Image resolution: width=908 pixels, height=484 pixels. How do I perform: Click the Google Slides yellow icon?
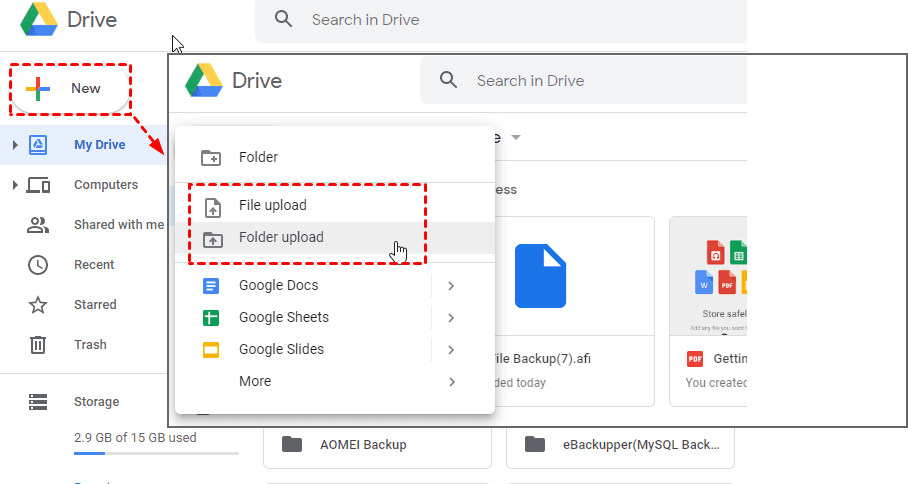(x=211, y=350)
